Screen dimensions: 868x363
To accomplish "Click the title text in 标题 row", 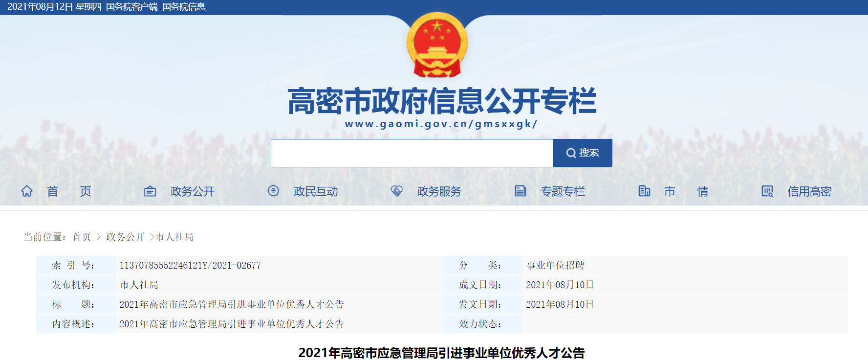I will click(x=232, y=304).
